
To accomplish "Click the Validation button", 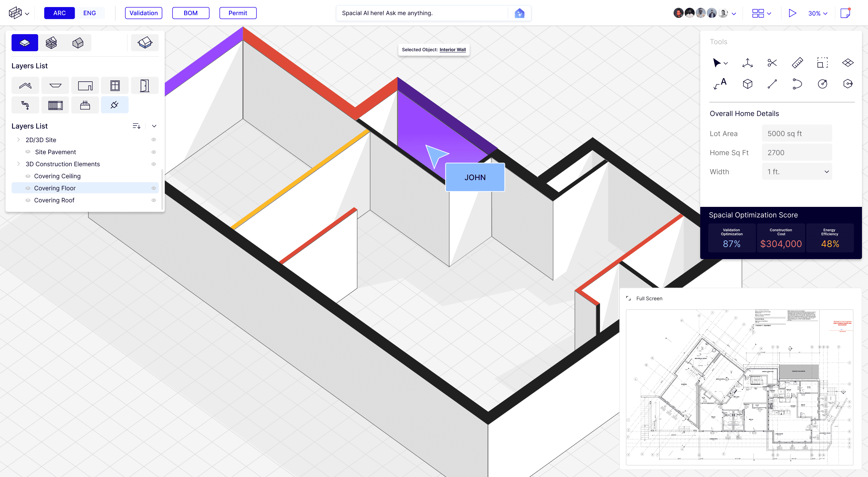I will click(143, 13).
